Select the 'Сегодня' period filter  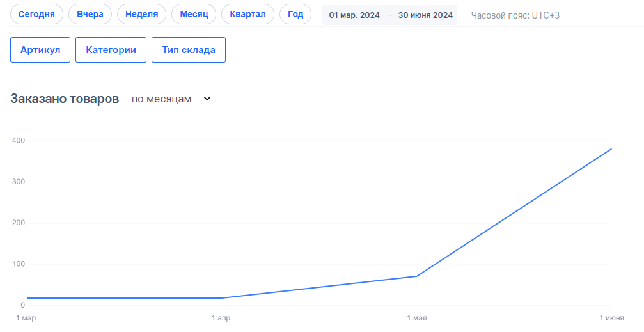36,14
